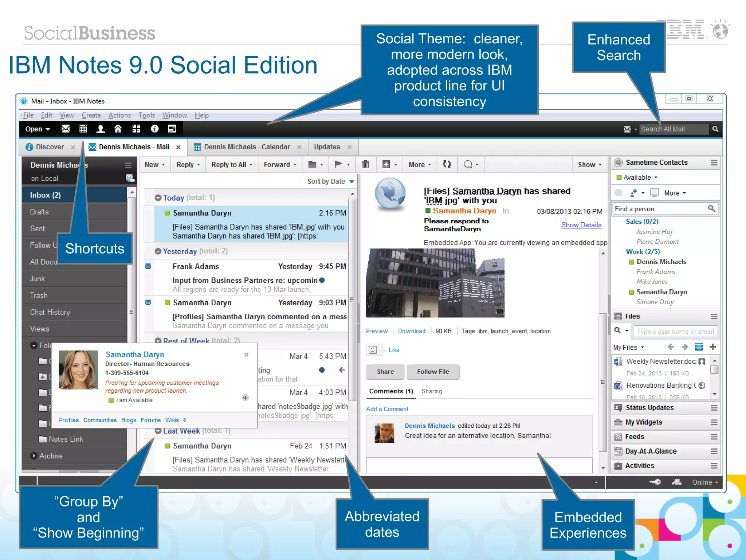This screenshot has width=746, height=560.
Task: Open the Open dropdown button
Action: tap(38, 129)
